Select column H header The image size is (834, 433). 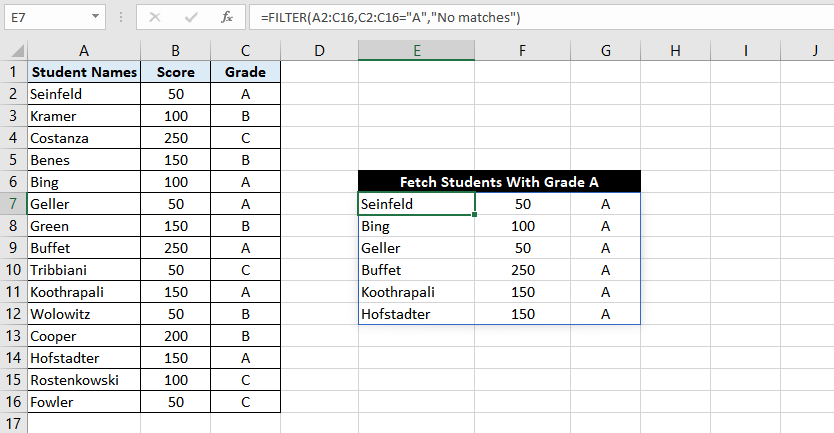(x=675, y=51)
